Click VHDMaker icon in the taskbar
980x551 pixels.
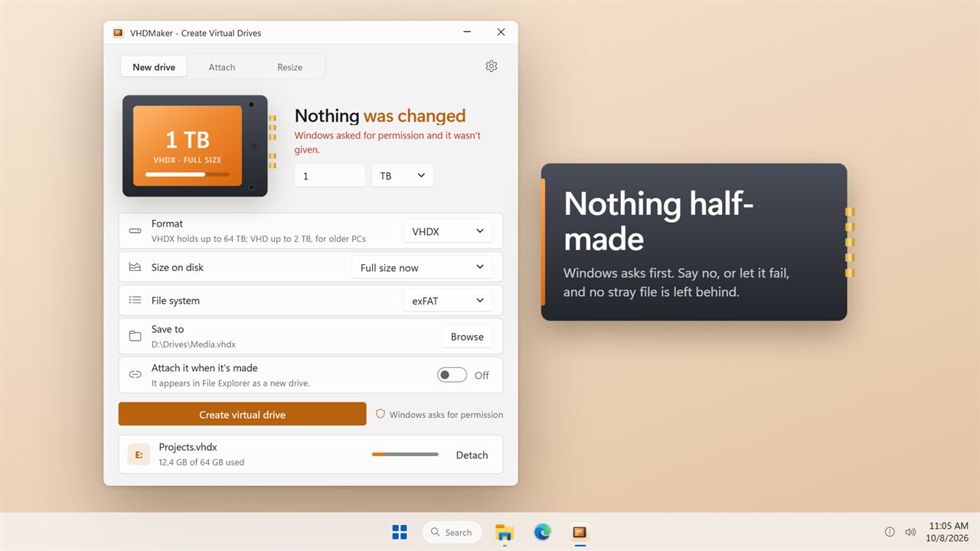[580, 532]
